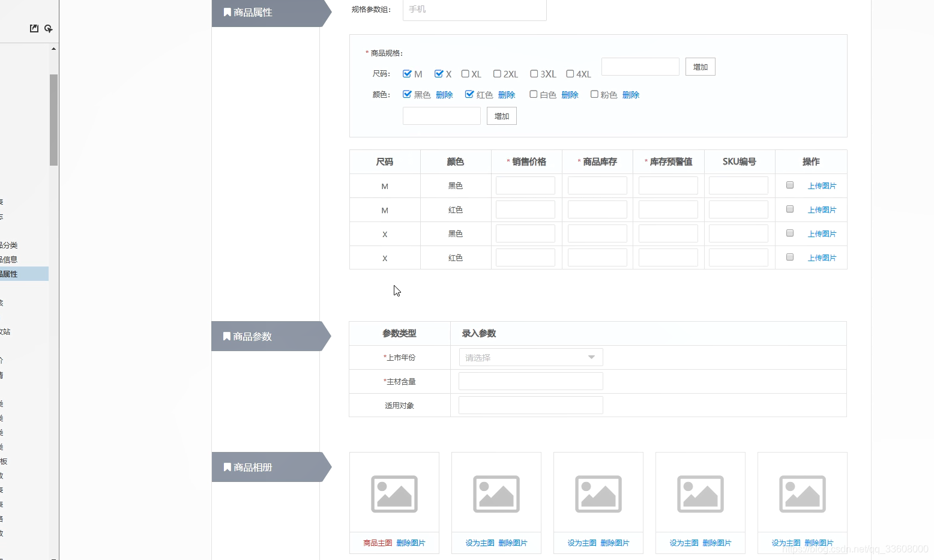Click the new size text field beside 4XL

click(x=640, y=67)
